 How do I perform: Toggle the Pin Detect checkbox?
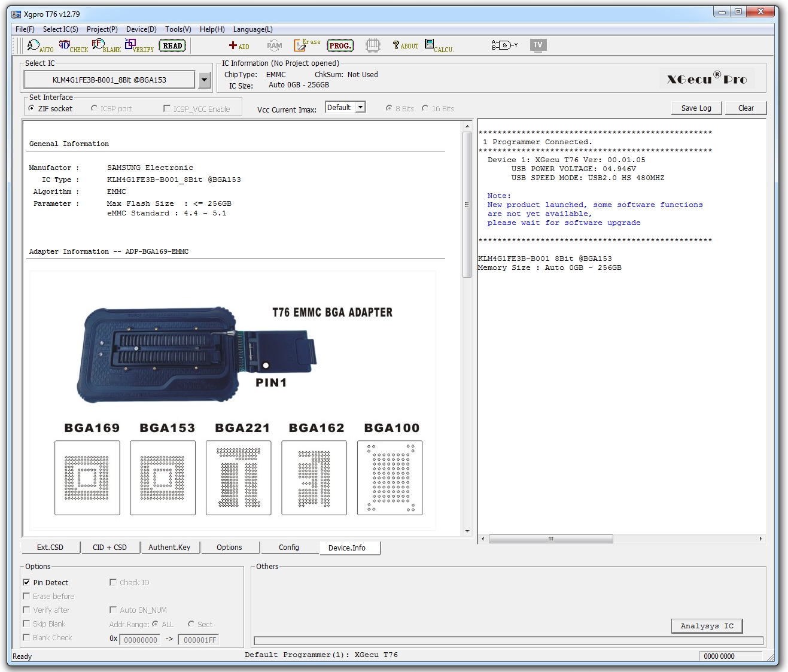tap(26, 582)
